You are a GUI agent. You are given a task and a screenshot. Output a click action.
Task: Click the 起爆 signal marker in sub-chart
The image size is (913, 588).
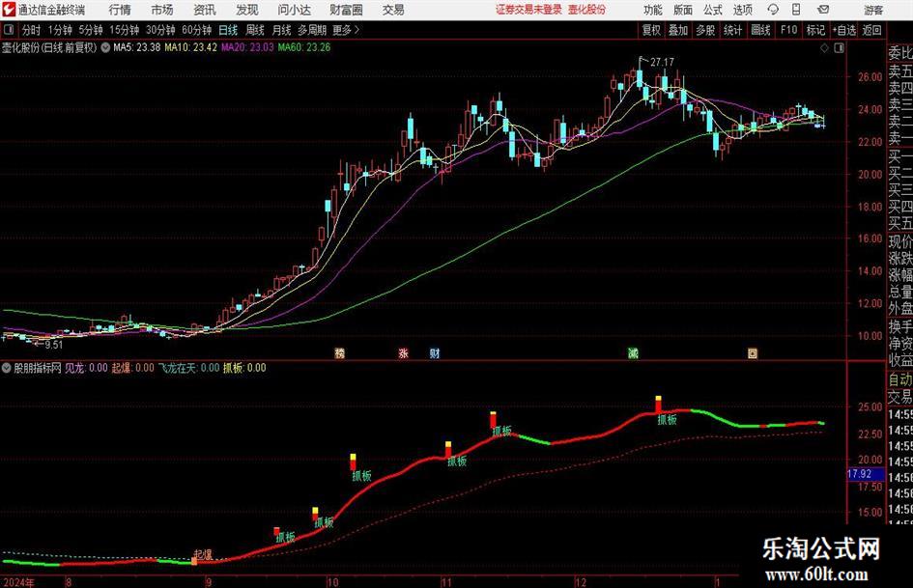click(203, 554)
